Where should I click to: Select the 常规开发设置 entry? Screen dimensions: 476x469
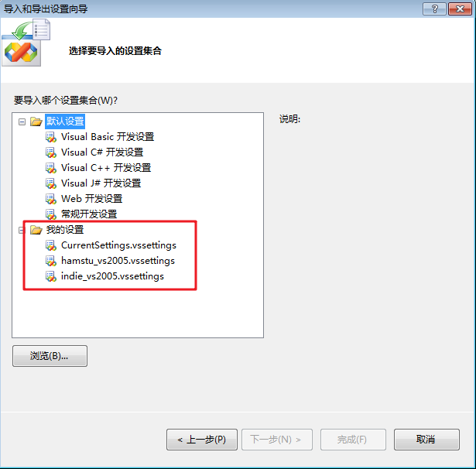pos(89,214)
